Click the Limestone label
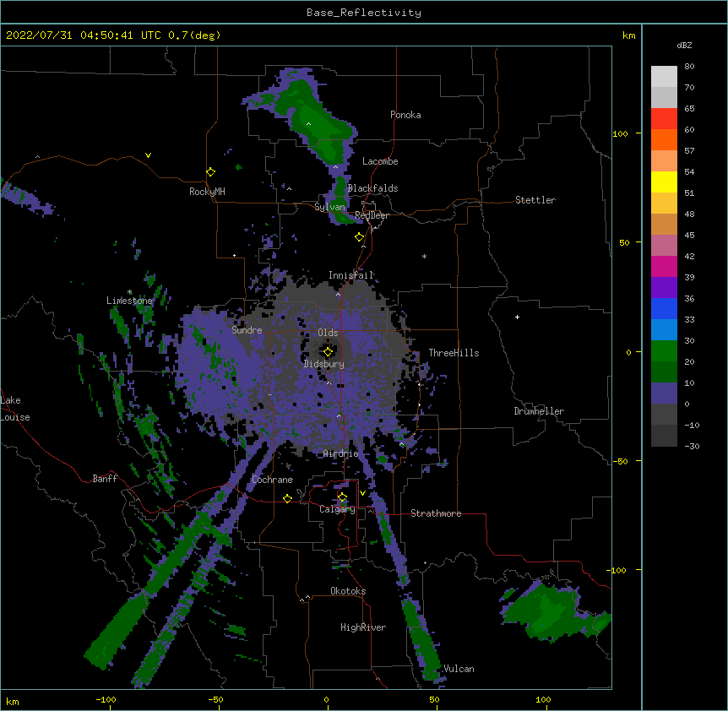728x711 pixels. [x=129, y=301]
